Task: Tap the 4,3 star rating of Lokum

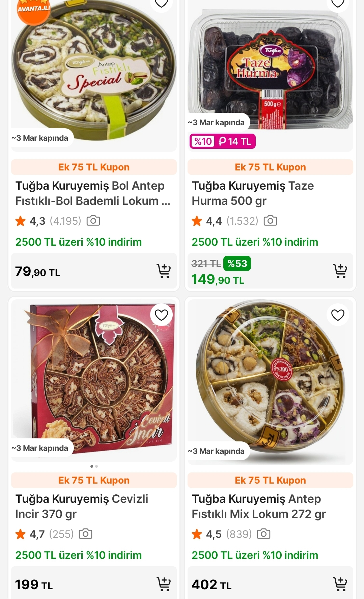Action: click(31, 221)
